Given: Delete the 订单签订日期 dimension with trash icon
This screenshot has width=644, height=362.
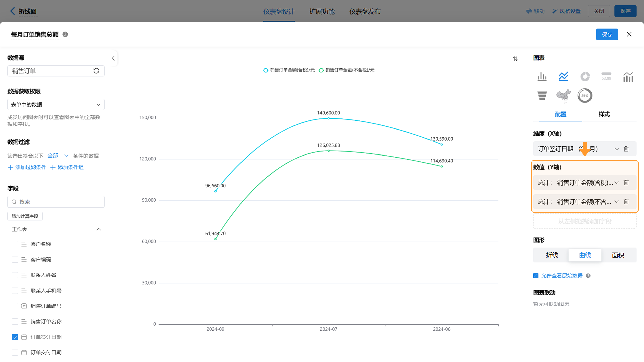Looking at the screenshot, I should (x=626, y=149).
